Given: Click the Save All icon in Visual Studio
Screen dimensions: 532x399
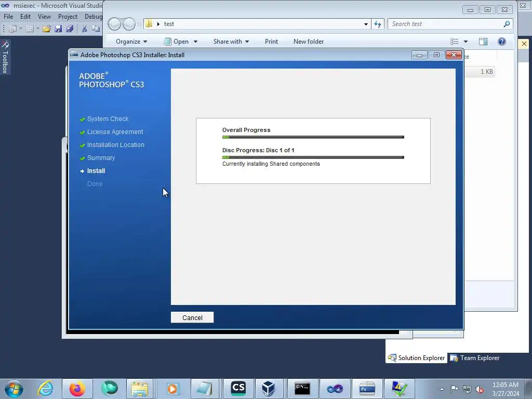Looking at the screenshot, I should click(70, 29).
